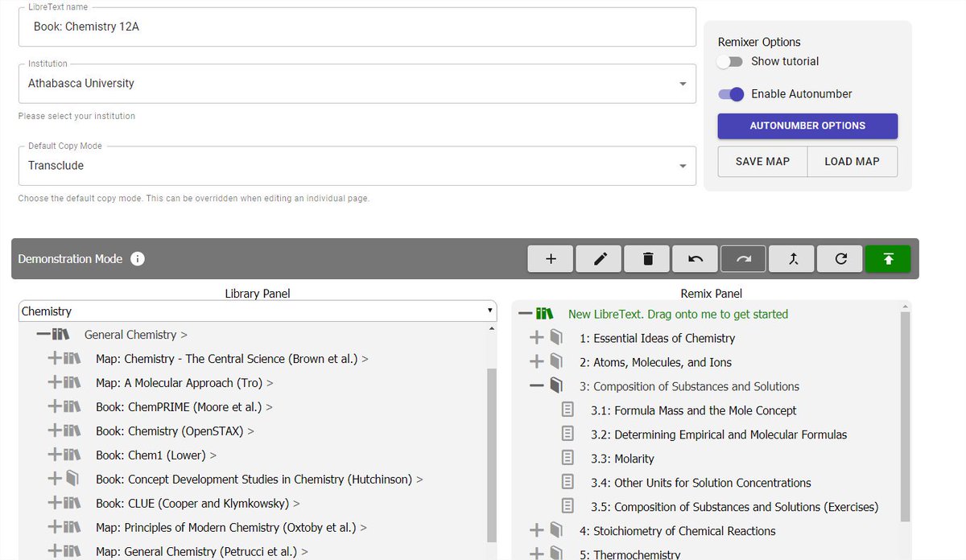Open the Default Copy Mode dropdown
966x560 pixels.
(x=683, y=166)
